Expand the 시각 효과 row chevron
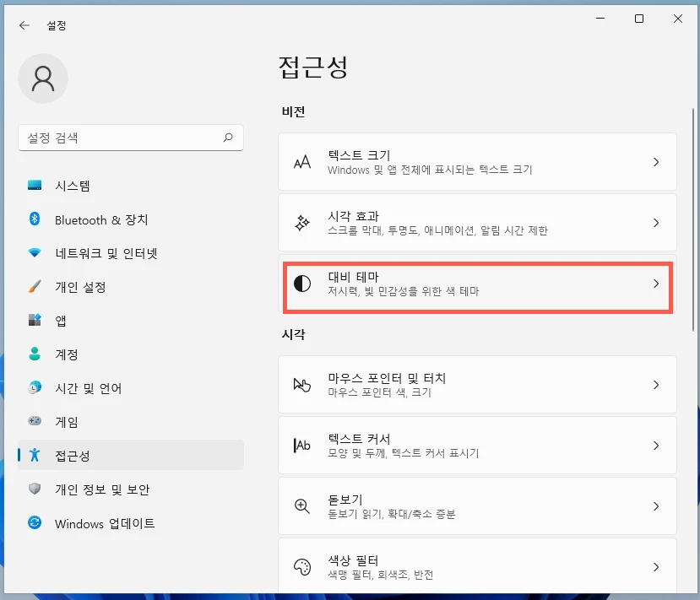 click(657, 223)
